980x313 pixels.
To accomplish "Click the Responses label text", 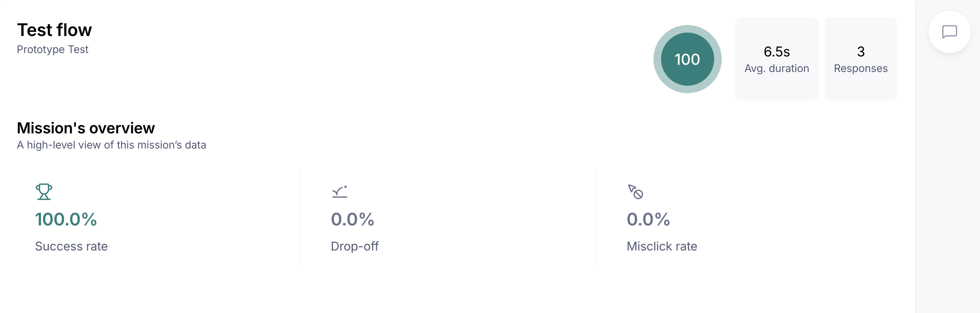I will tap(861, 69).
